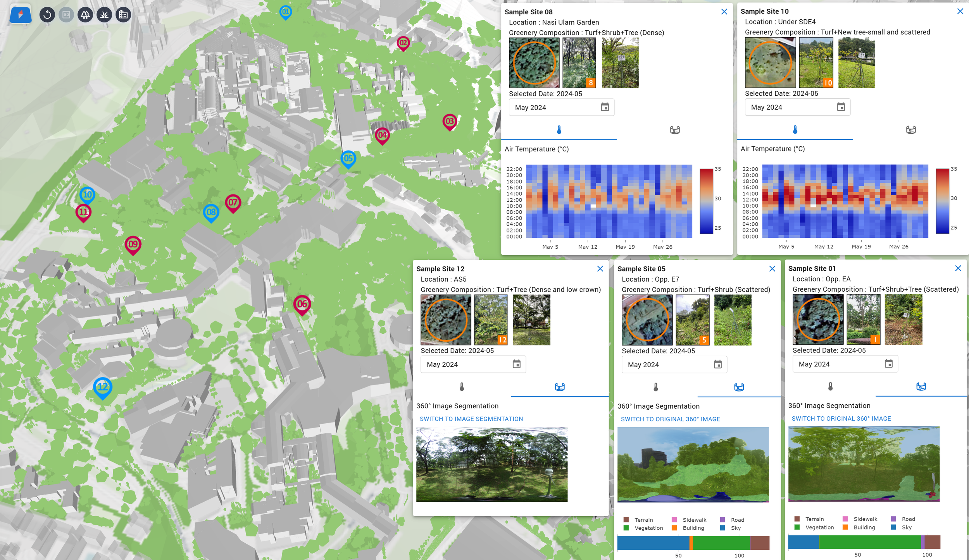The image size is (969, 560).
Task: Toggle the 2D view mode button
Action: click(66, 15)
